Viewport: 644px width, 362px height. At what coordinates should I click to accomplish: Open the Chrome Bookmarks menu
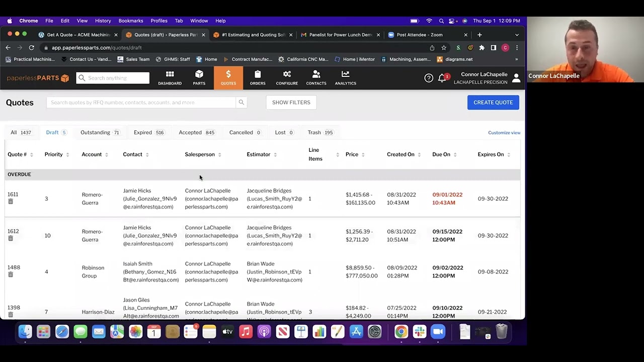click(x=131, y=21)
